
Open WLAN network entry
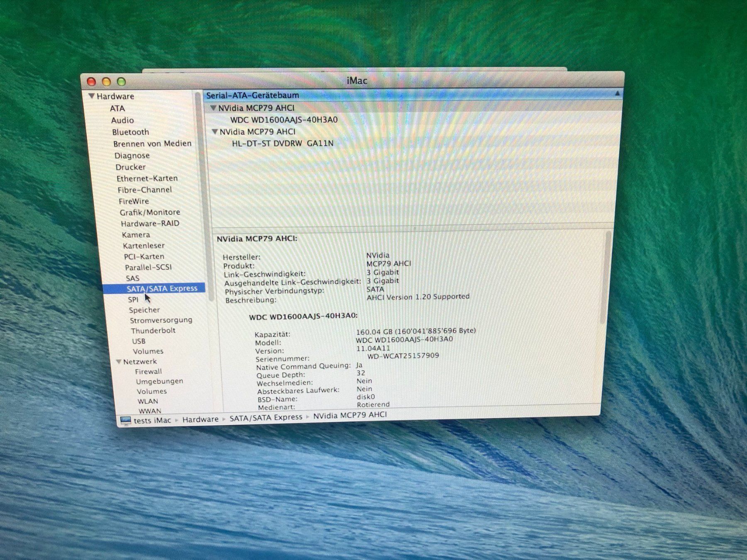point(148,401)
